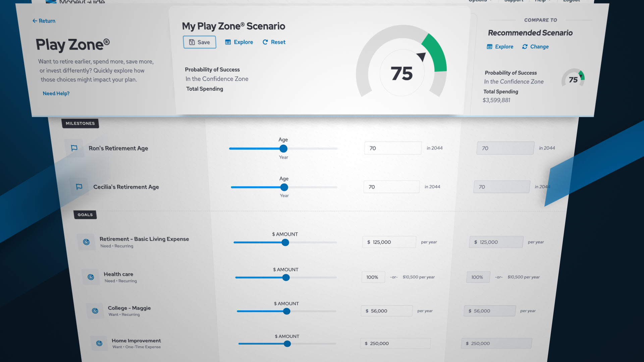Click the Return back-arrow link

pyautogui.click(x=44, y=21)
